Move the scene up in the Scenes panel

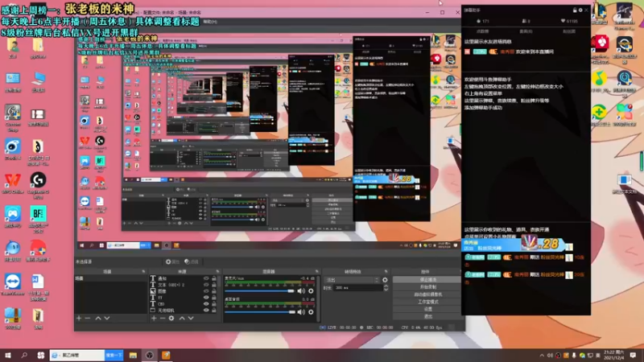point(98,318)
